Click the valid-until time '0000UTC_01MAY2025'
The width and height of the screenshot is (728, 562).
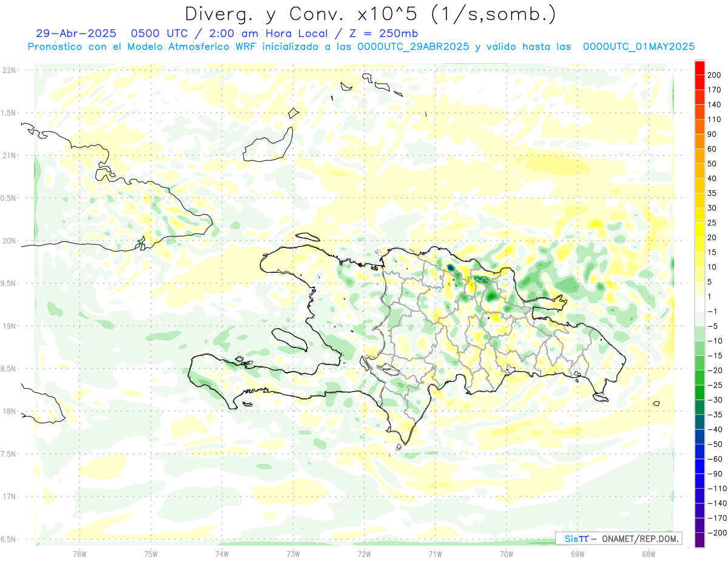point(638,47)
